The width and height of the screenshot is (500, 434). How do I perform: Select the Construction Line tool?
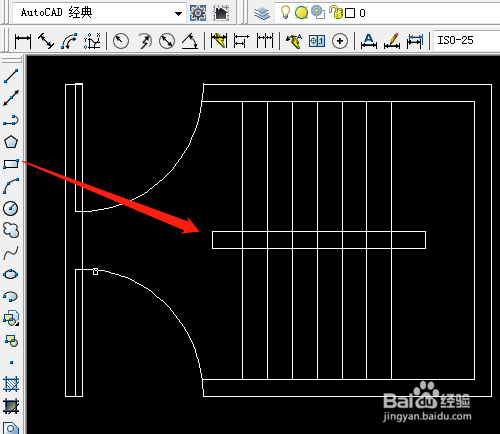pyautogui.click(x=11, y=98)
